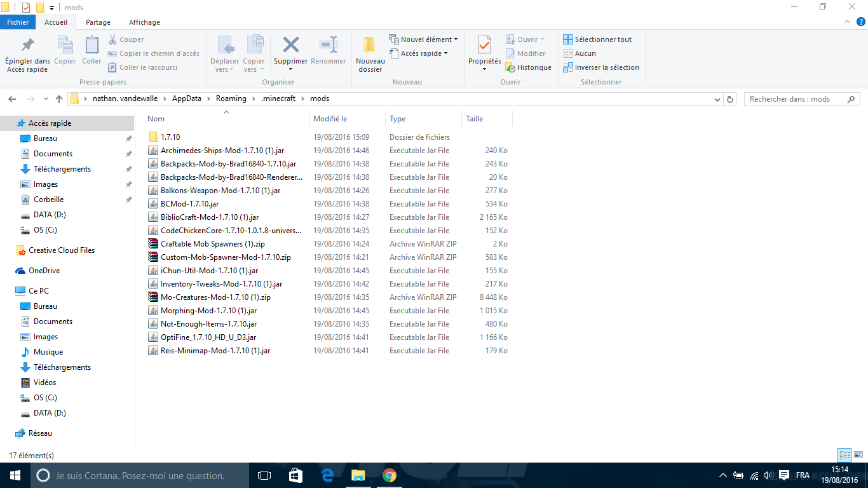Click Aucun to deselect all
The height and width of the screenshot is (488, 868).
point(580,53)
